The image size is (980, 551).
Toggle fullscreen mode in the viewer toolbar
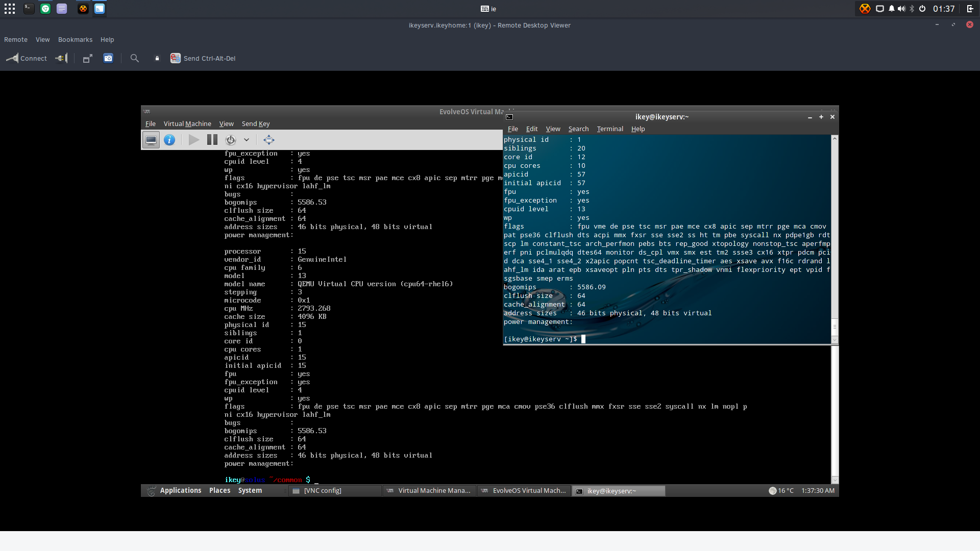tap(87, 58)
